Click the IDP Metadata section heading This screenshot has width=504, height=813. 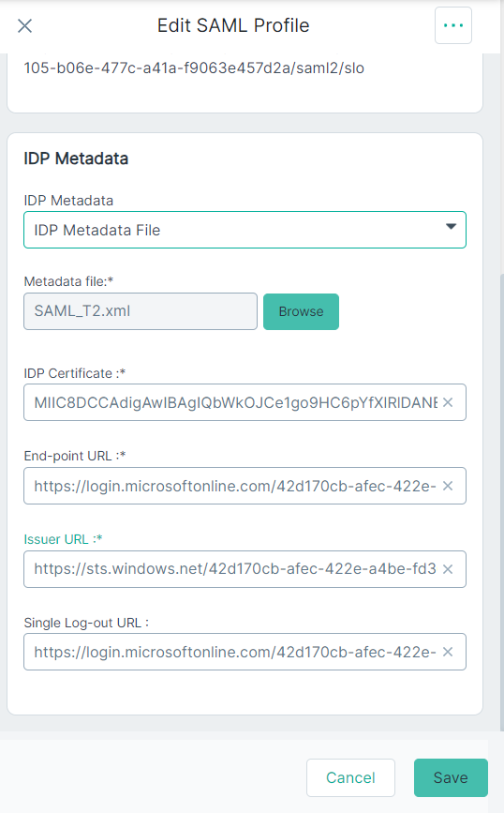point(76,158)
